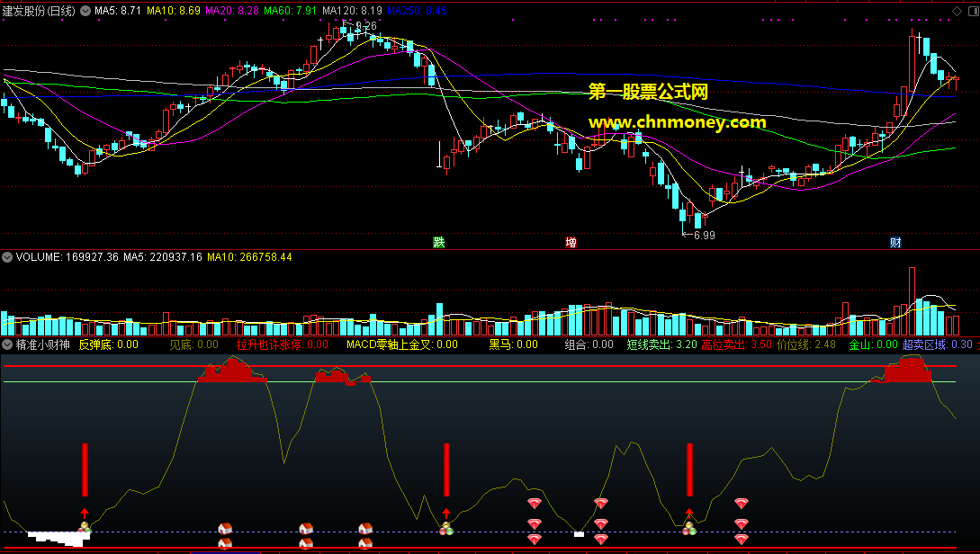Click the 6.99 low price label
This screenshot has height=554, width=980.
click(x=705, y=236)
